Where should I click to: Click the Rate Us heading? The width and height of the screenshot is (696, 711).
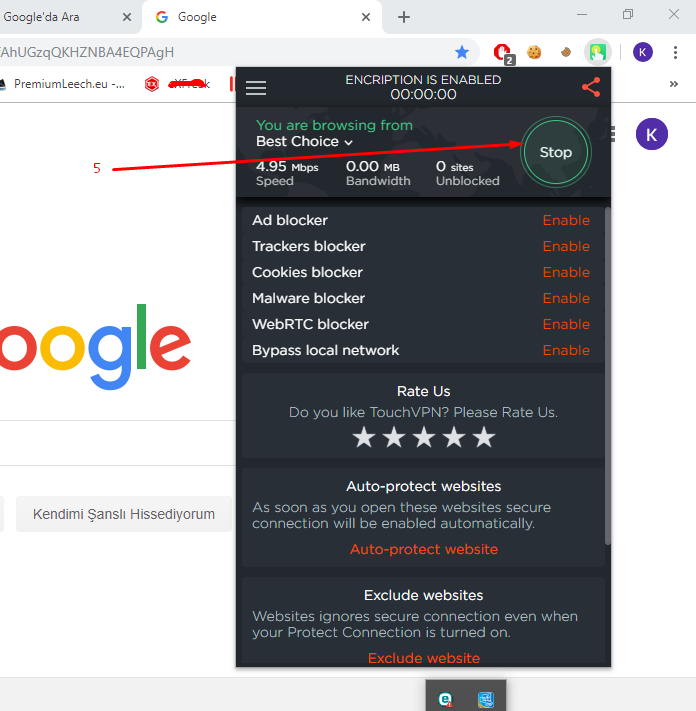tap(423, 391)
